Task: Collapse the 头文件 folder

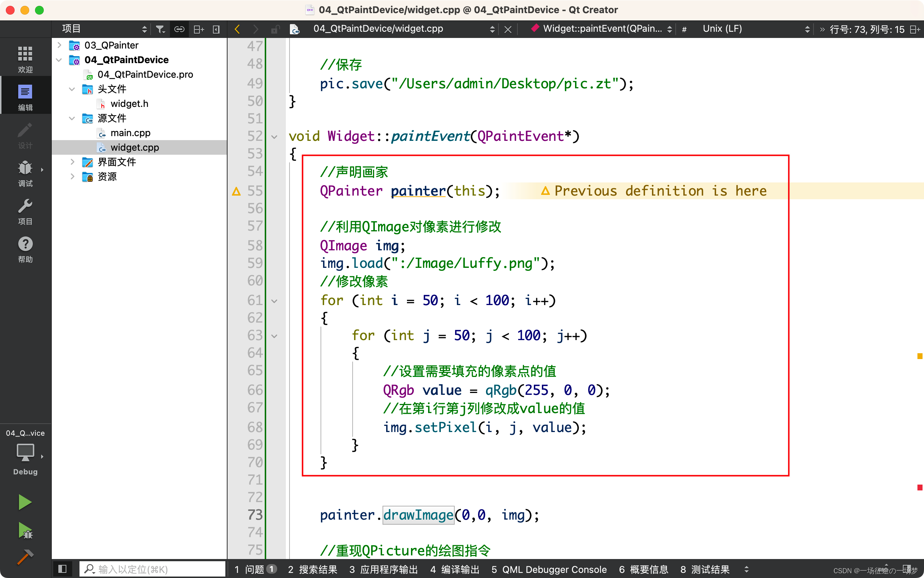Action: 72,89
